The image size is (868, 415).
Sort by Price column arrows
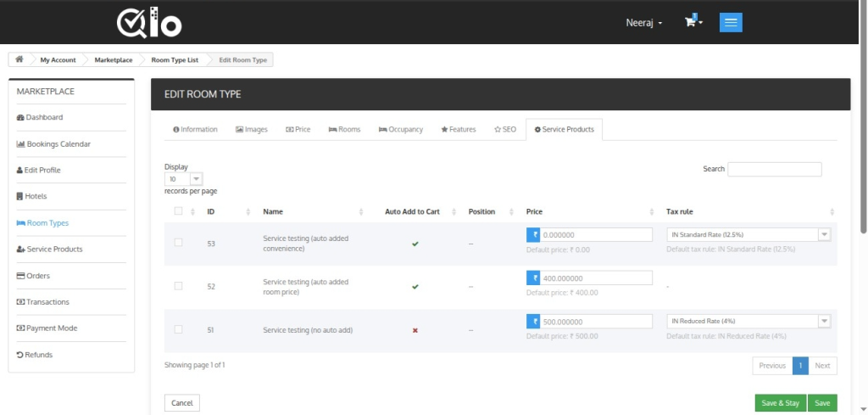click(x=652, y=212)
